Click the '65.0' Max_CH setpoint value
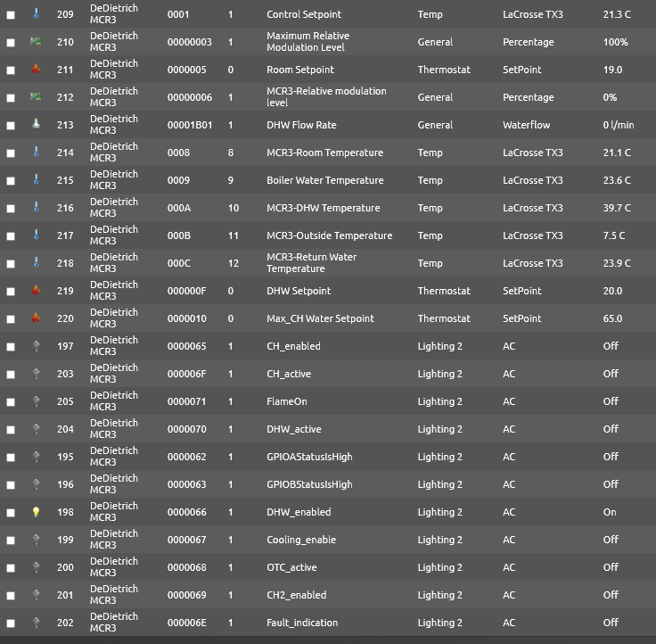656x644 pixels. pos(612,318)
